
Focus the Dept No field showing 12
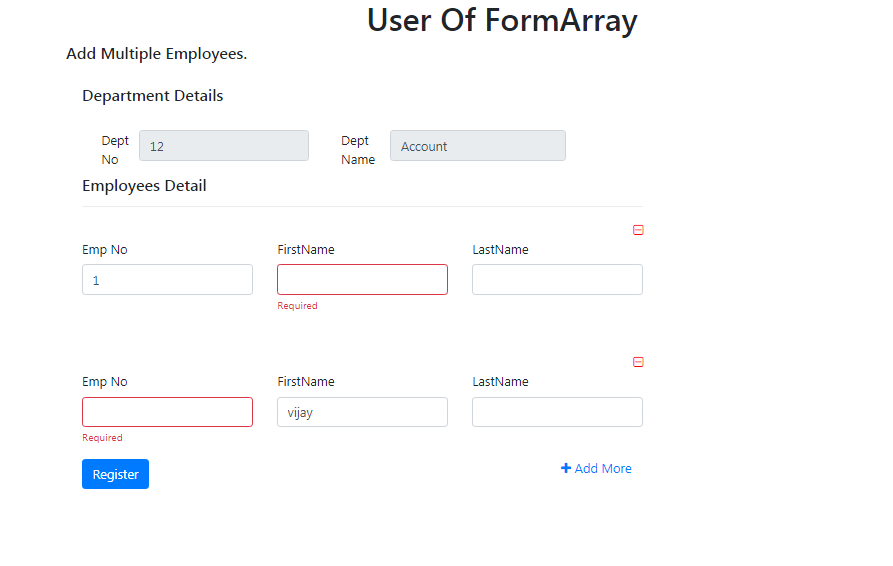point(224,146)
